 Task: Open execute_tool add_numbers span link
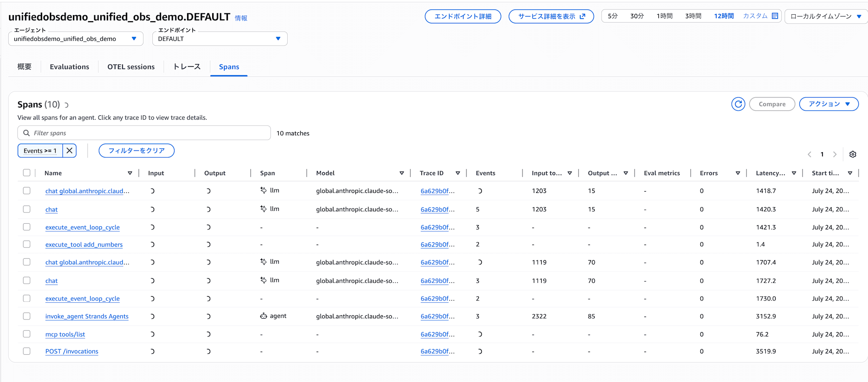click(x=84, y=245)
